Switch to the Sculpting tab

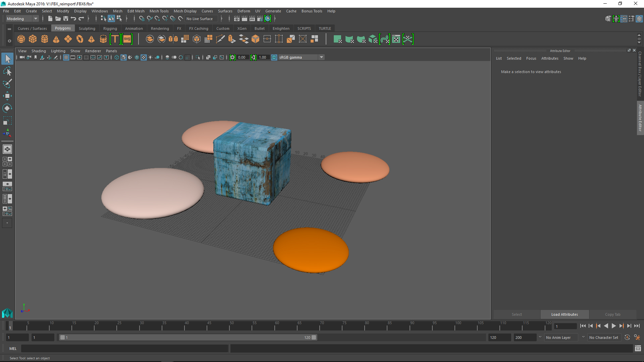pos(86,28)
